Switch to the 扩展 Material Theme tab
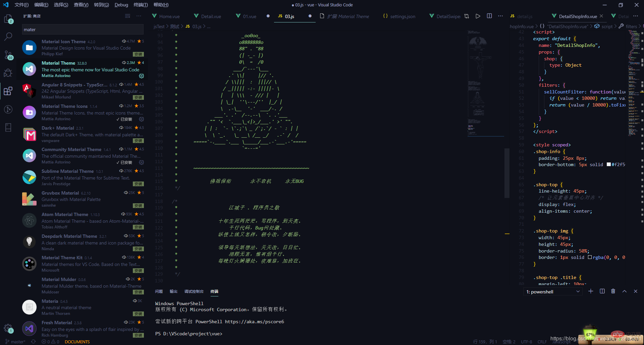644x345 pixels. (345, 16)
